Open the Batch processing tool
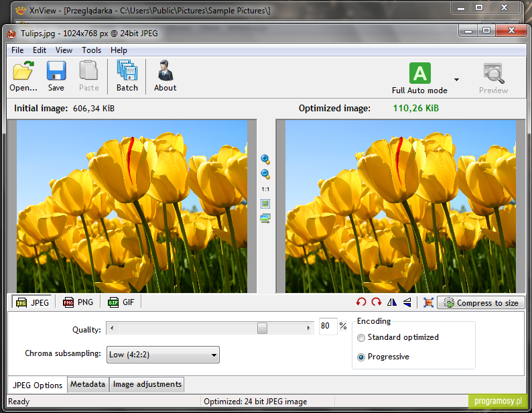The image size is (532, 413). [x=127, y=76]
